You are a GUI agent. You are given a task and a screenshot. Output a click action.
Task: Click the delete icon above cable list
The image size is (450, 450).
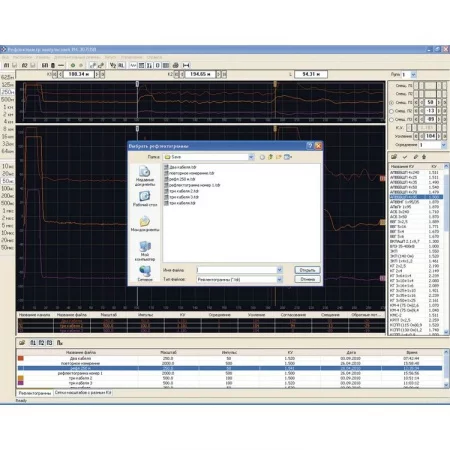(x=424, y=157)
